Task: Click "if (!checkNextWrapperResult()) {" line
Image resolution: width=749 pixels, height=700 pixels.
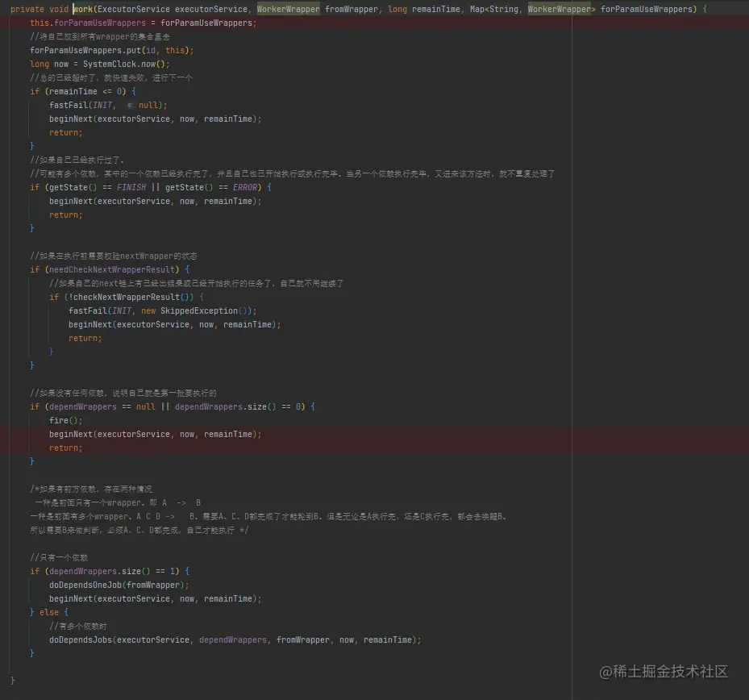Action: [127, 298]
